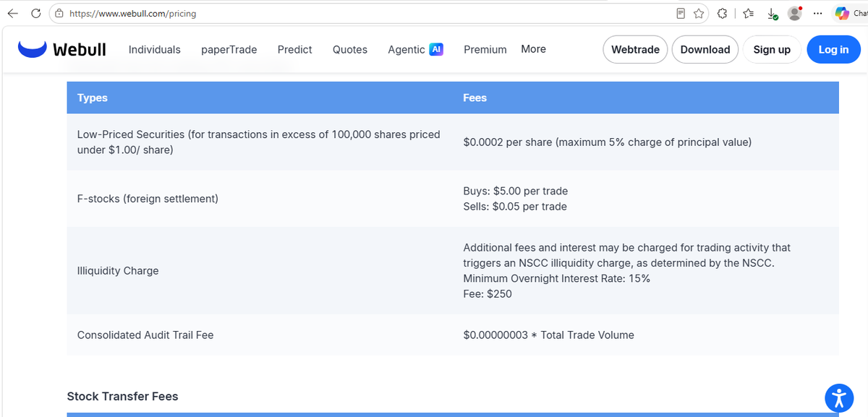Open the reader view icon

(681, 14)
